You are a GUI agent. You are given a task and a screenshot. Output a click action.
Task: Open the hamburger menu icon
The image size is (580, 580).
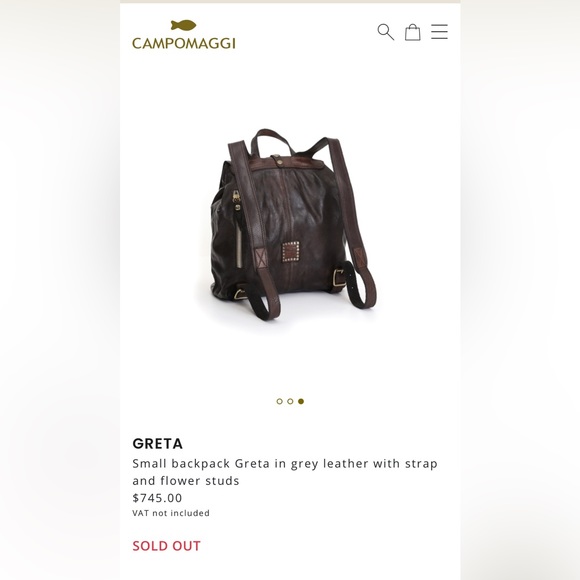[x=439, y=32]
